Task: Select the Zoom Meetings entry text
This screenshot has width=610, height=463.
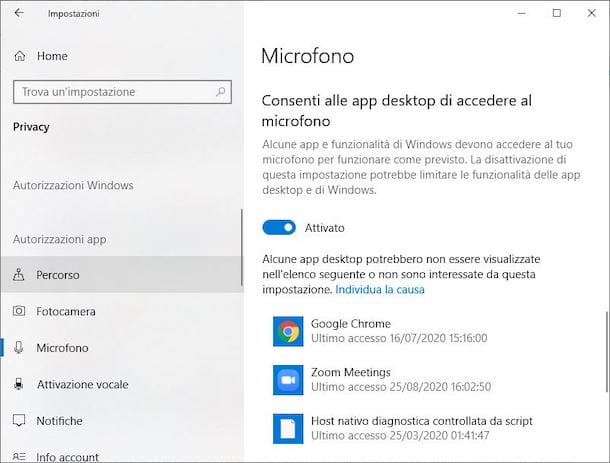Action: click(351, 372)
